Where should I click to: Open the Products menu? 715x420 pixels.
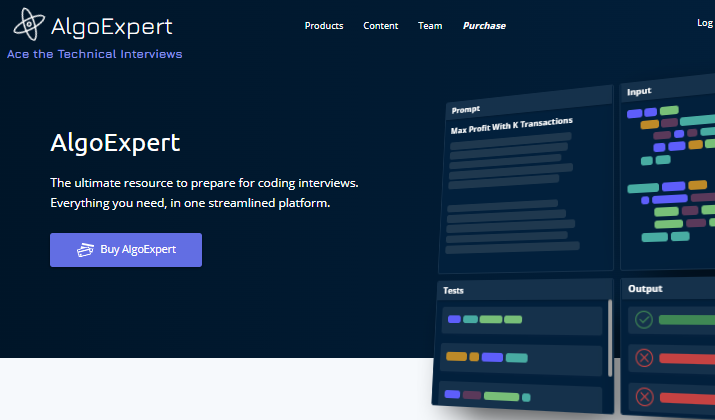324,26
